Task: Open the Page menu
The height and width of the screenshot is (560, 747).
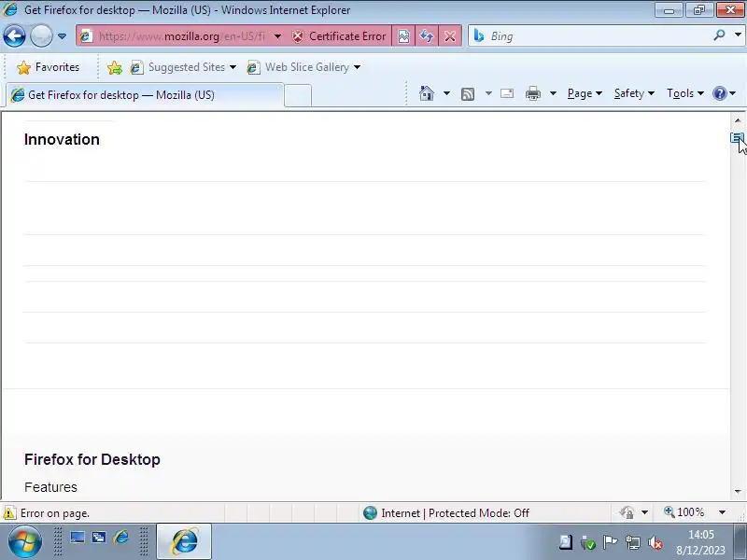Action: coord(585,93)
